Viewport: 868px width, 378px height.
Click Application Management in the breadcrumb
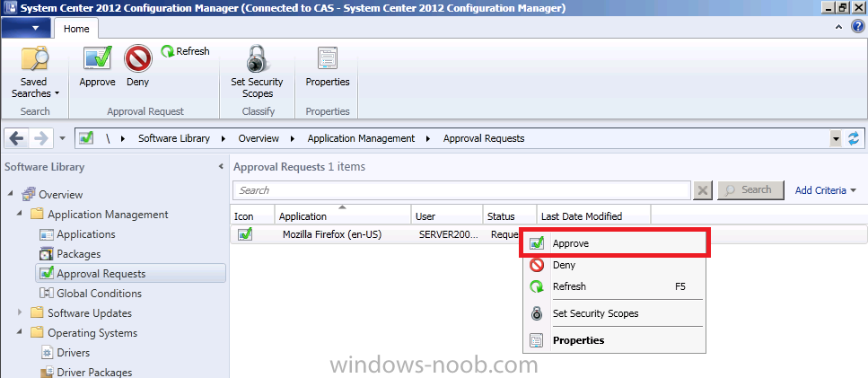point(361,138)
